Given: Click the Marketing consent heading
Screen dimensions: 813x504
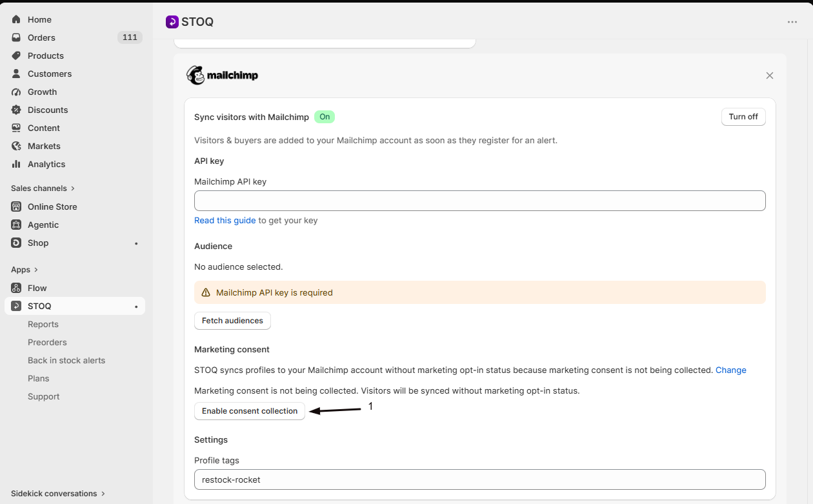Looking at the screenshot, I should click(232, 349).
